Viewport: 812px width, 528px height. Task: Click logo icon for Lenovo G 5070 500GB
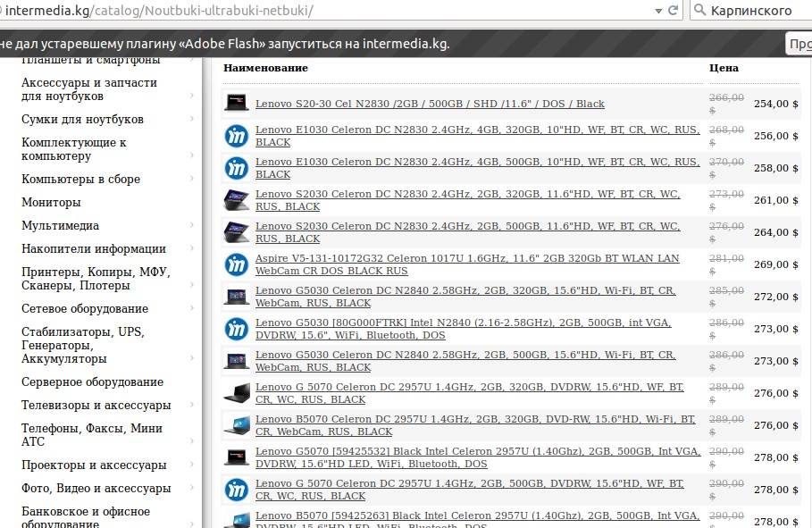[237, 490]
